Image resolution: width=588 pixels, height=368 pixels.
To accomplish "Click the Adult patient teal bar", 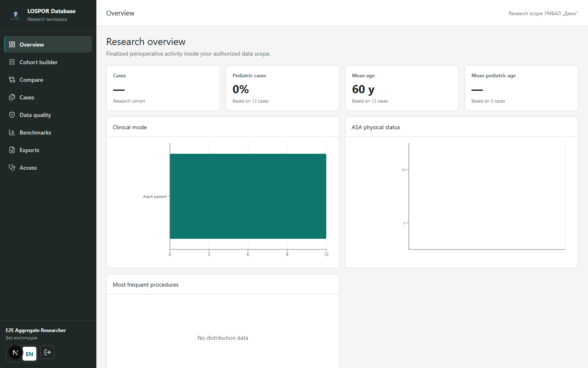I will click(248, 196).
